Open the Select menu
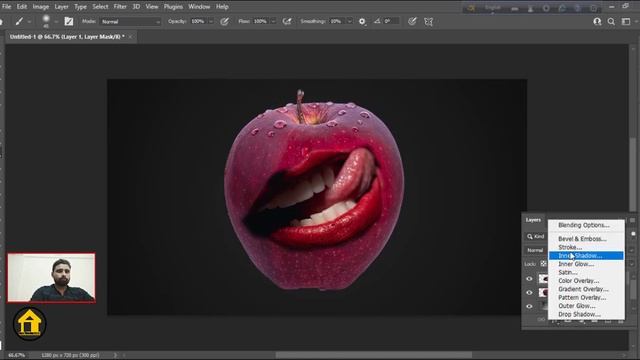Image resolution: width=640 pixels, height=360 pixels. tap(100, 7)
